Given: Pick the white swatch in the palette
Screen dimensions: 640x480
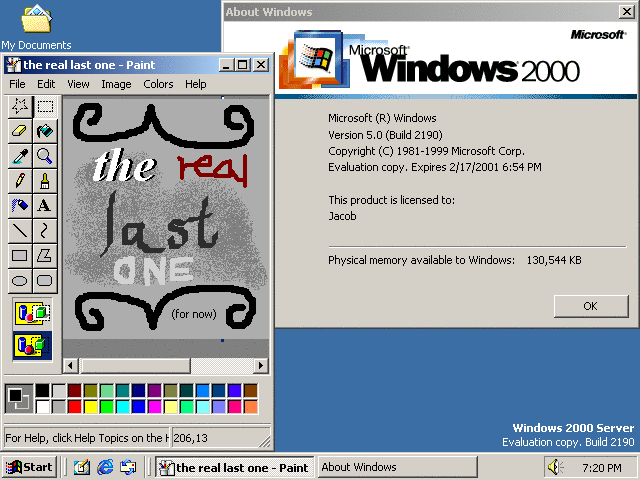Looking at the screenshot, I should pyautogui.click(x=42, y=407).
